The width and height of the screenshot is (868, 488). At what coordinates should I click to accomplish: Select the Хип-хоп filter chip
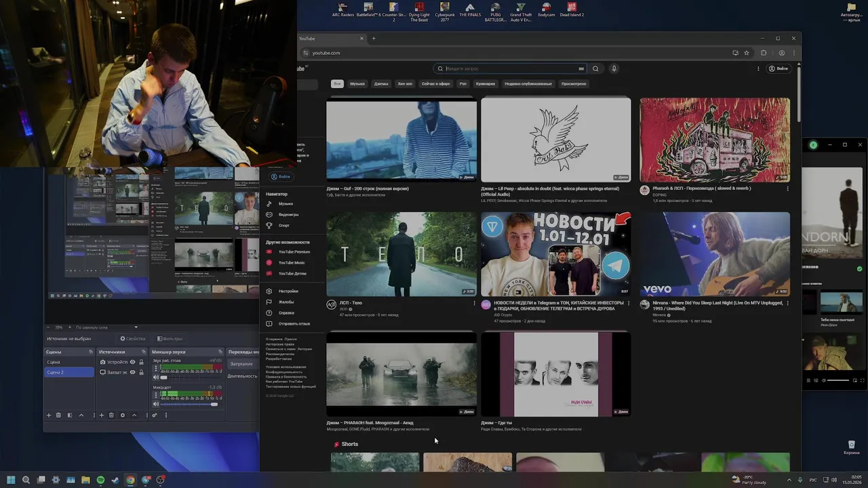pos(405,84)
